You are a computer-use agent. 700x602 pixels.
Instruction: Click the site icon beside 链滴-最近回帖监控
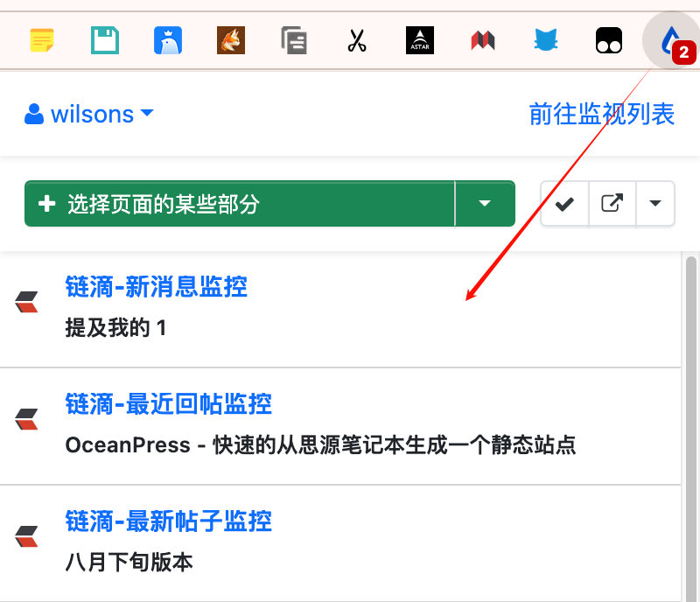click(x=27, y=419)
